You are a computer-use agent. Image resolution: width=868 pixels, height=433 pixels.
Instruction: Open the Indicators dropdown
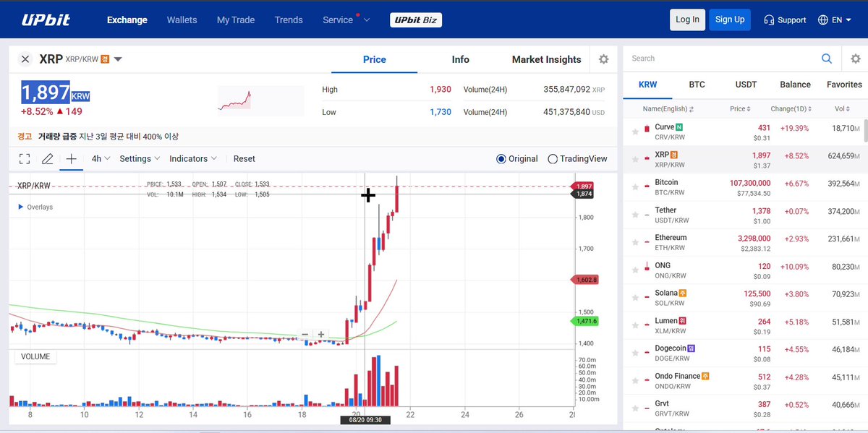[193, 159]
